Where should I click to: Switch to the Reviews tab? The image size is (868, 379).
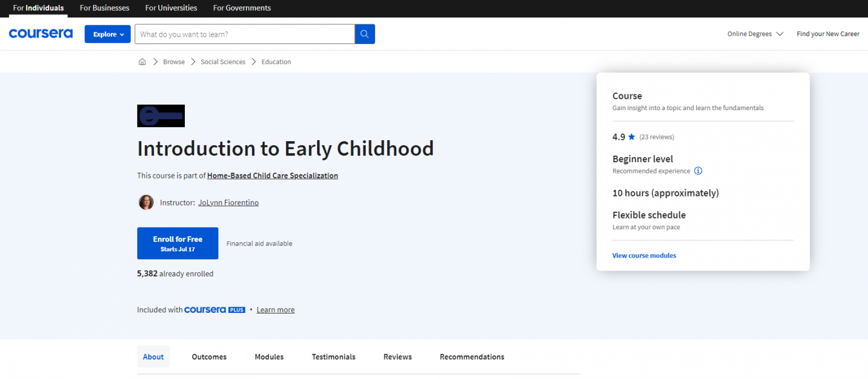[x=397, y=356]
